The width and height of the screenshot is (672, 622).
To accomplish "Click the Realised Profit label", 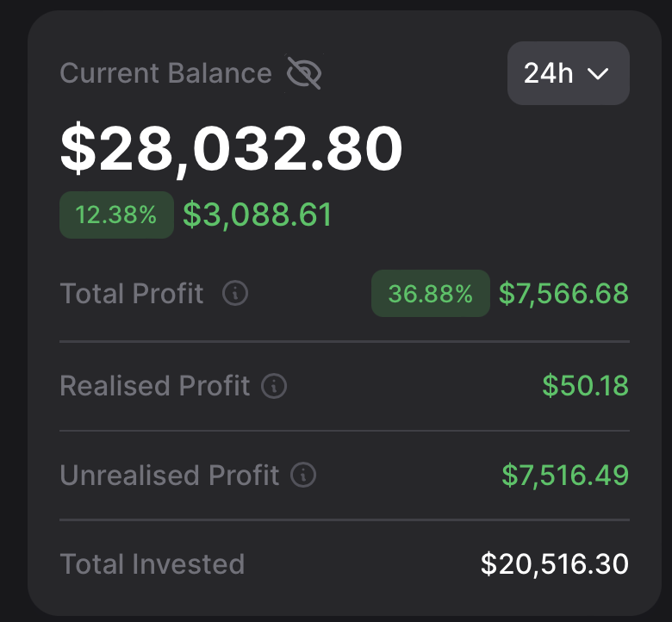I will click(155, 386).
